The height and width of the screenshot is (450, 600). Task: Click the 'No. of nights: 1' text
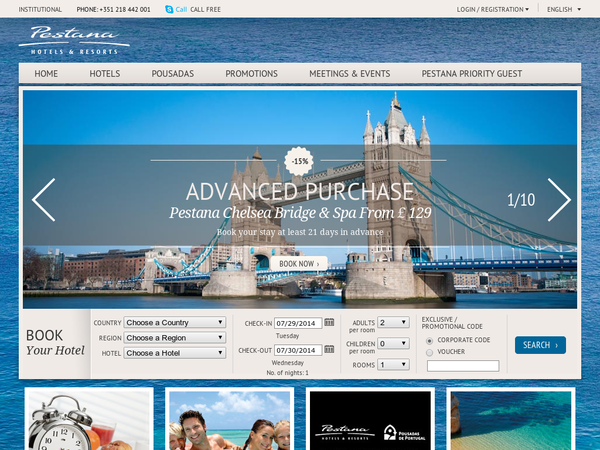[x=287, y=372]
